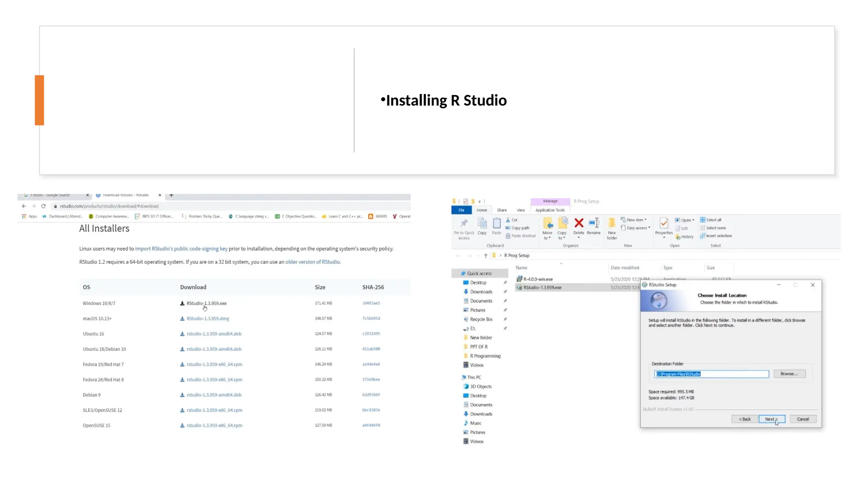Switch to the Share ribbon tab
The width and height of the screenshot is (868, 488).
click(502, 210)
